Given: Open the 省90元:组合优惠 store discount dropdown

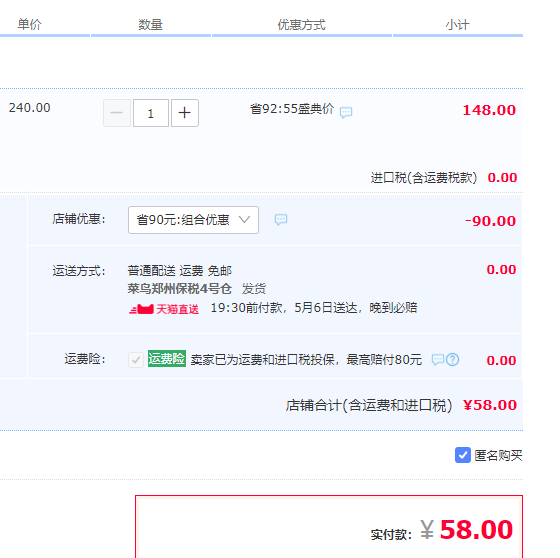Looking at the screenshot, I should click(x=193, y=220).
